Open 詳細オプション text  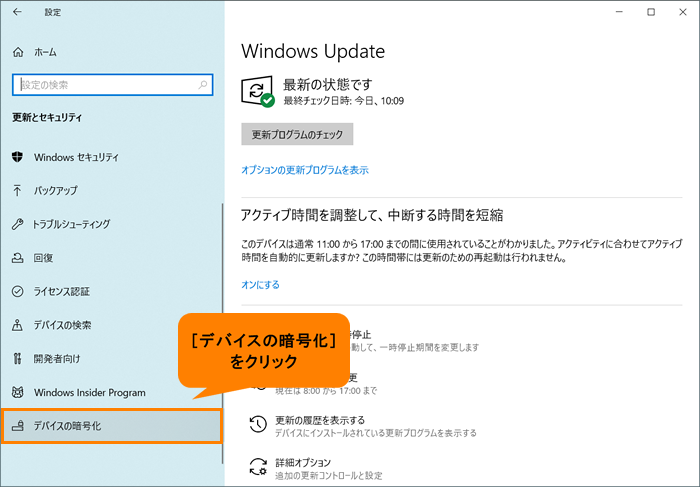click(303, 462)
